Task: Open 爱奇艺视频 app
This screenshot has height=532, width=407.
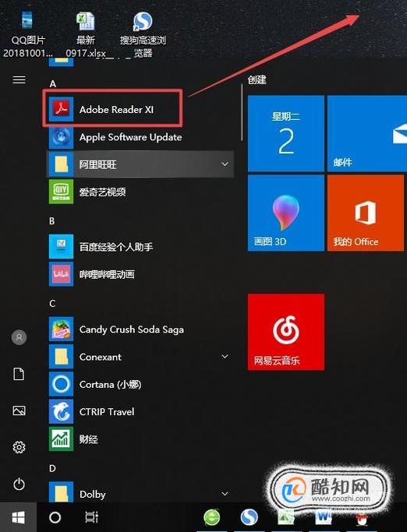Action: [x=140, y=192]
